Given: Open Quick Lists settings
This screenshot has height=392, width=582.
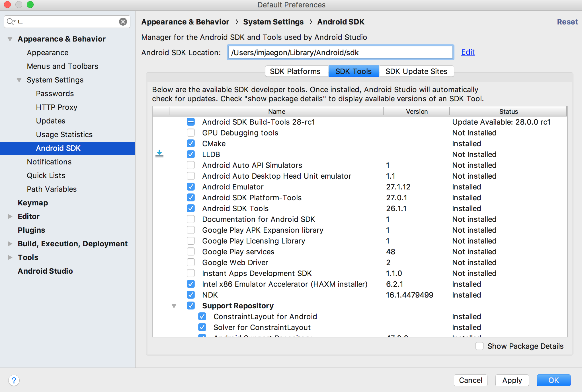Looking at the screenshot, I should [x=46, y=176].
